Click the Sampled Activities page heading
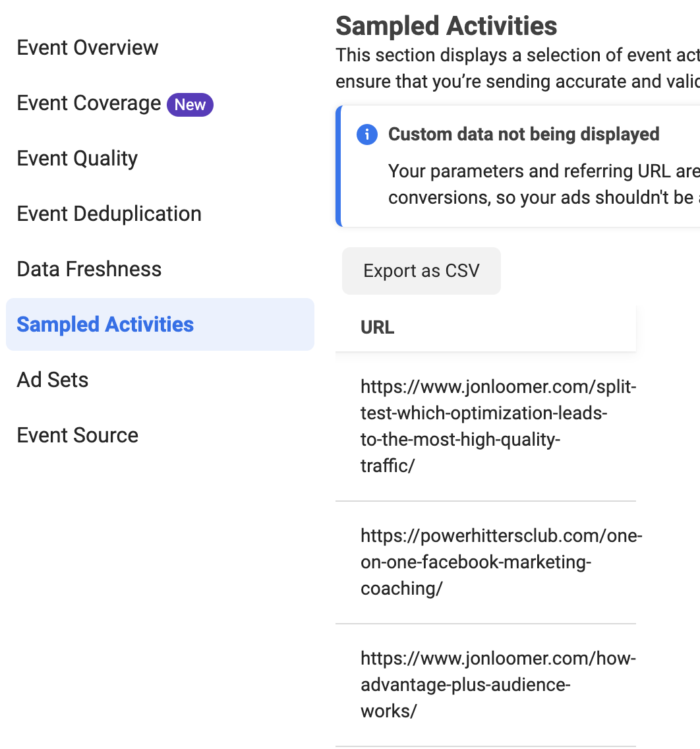The width and height of the screenshot is (700, 749). tap(446, 26)
